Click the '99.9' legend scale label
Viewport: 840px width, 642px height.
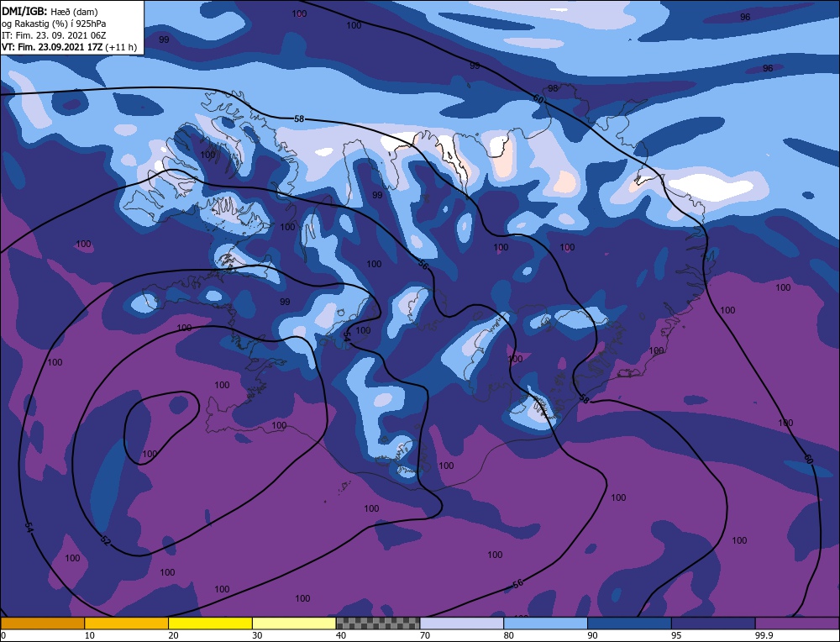point(763,635)
